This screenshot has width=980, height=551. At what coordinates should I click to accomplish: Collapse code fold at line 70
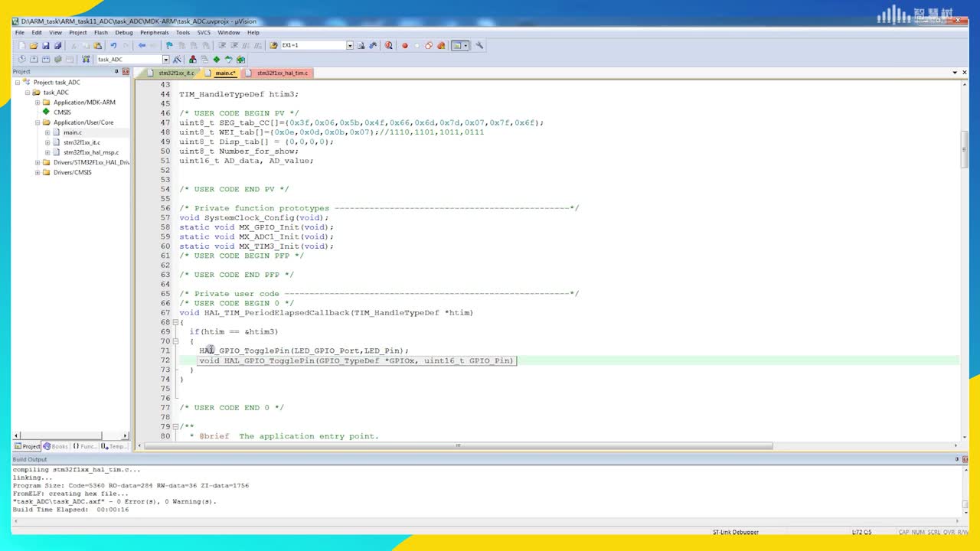[x=175, y=341]
